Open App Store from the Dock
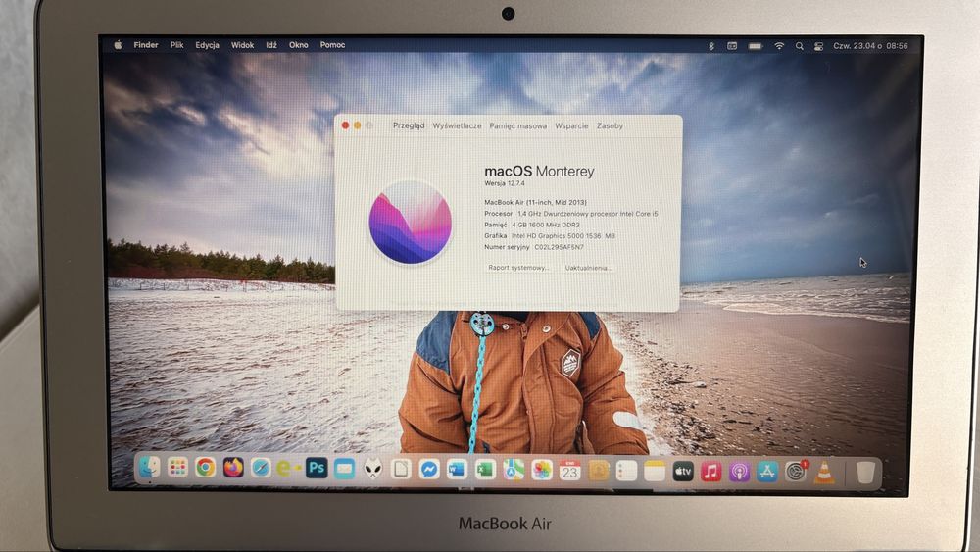This screenshot has width=980, height=552. click(x=767, y=472)
